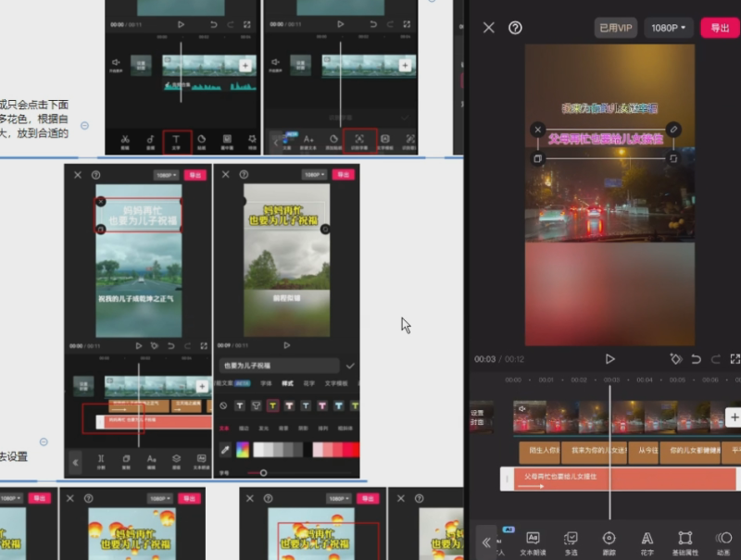Undo the last edit
Image resolution: width=741 pixels, height=560 pixels.
[x=694, y=359]
